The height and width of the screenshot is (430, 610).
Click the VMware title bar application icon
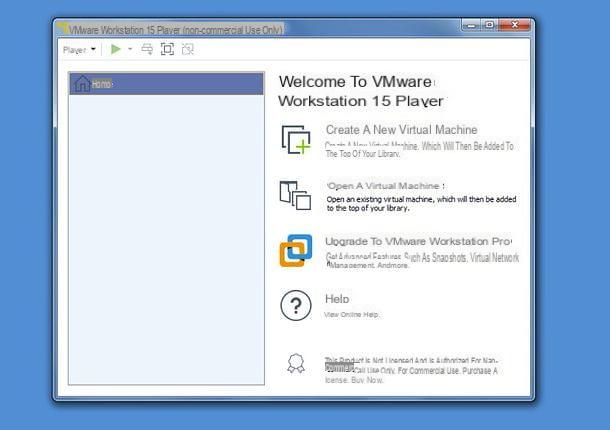pos(62,28)
